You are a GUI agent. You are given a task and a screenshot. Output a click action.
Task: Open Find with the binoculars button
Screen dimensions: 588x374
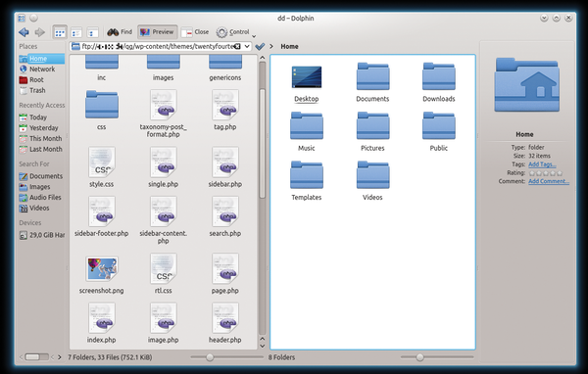coord(120,32)
